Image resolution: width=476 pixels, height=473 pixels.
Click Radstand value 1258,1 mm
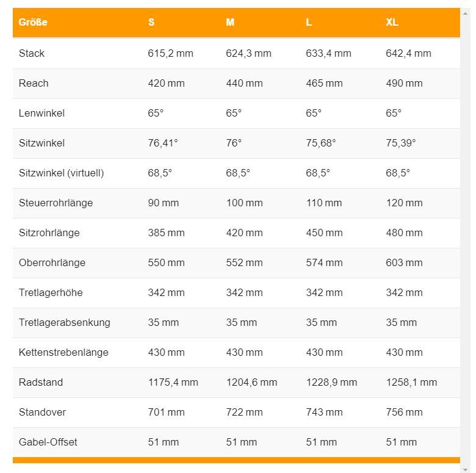pyautogui.click(x=411, y=382)
